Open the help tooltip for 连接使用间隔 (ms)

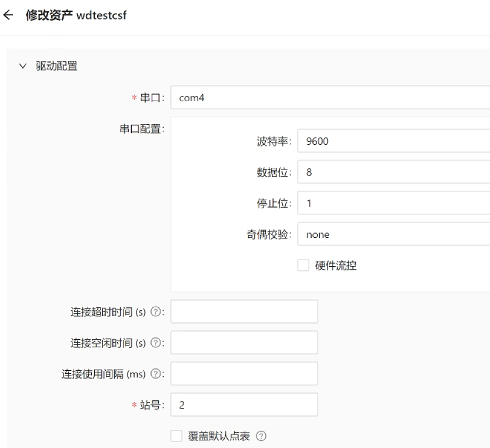point(156,373)
